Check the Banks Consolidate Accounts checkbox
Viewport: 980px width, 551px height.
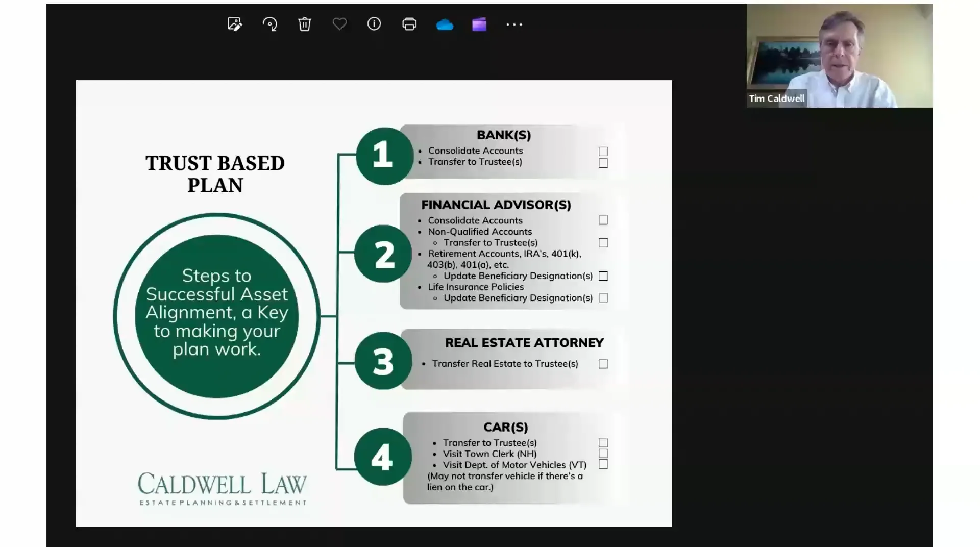click(603, 152)
